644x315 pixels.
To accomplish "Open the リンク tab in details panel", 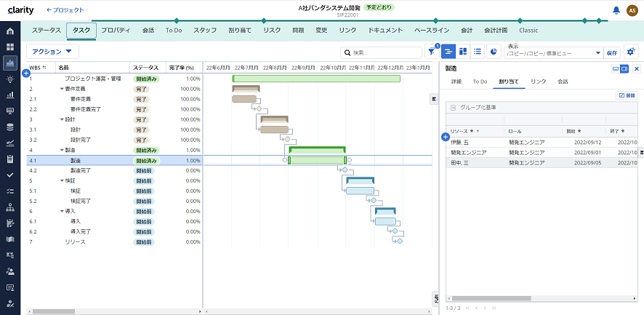I will coord(538,81).
